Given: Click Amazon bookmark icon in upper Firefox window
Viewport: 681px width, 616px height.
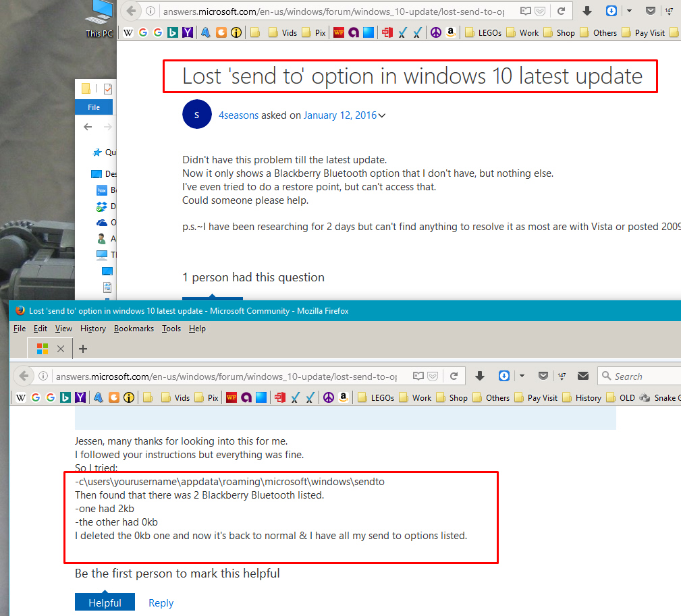Looking at the screenshot, I should coord(450,32).
